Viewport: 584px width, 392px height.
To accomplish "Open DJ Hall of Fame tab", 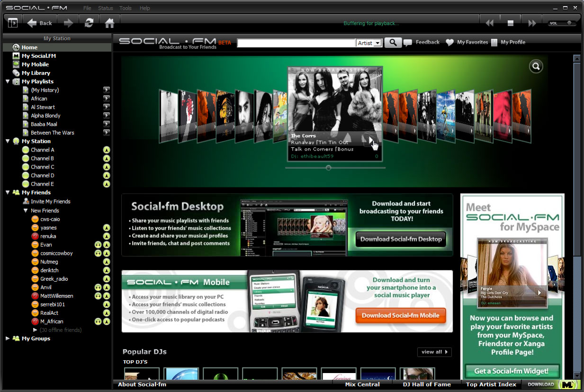I will [427, 384].
